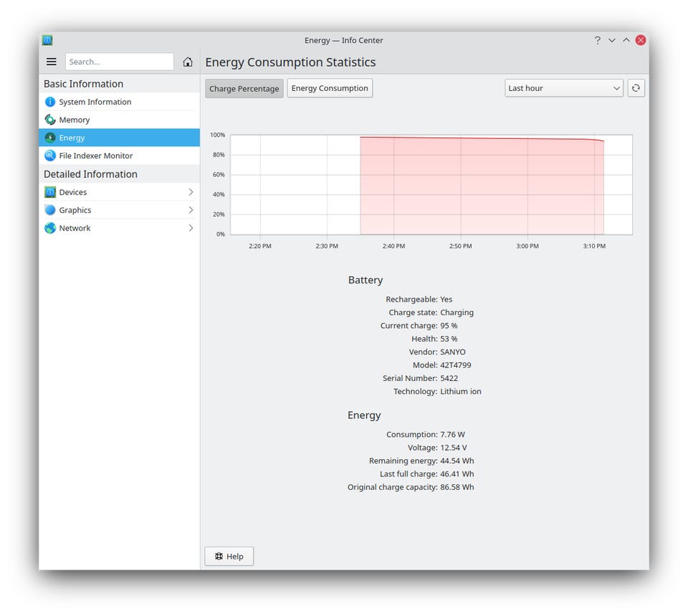Expand the Network section chevron

tap(191, 228)
